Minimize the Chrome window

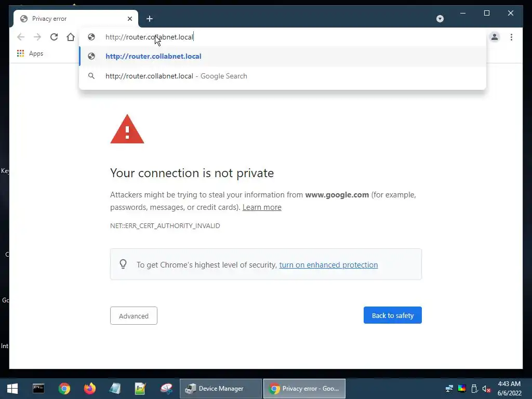(x=463, y=13)
